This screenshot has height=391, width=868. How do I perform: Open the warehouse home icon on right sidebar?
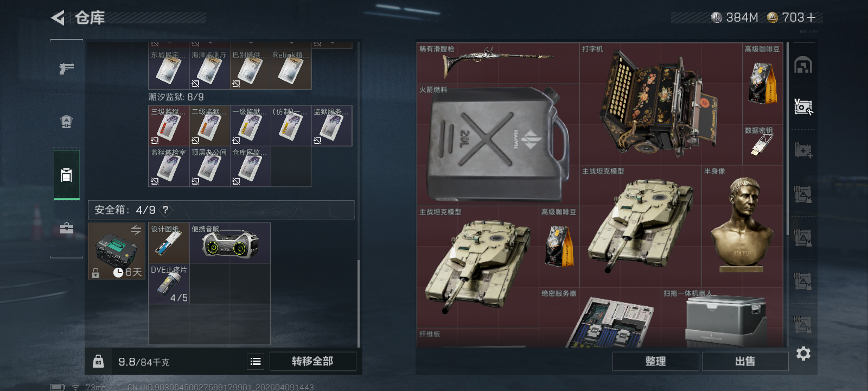803,65
